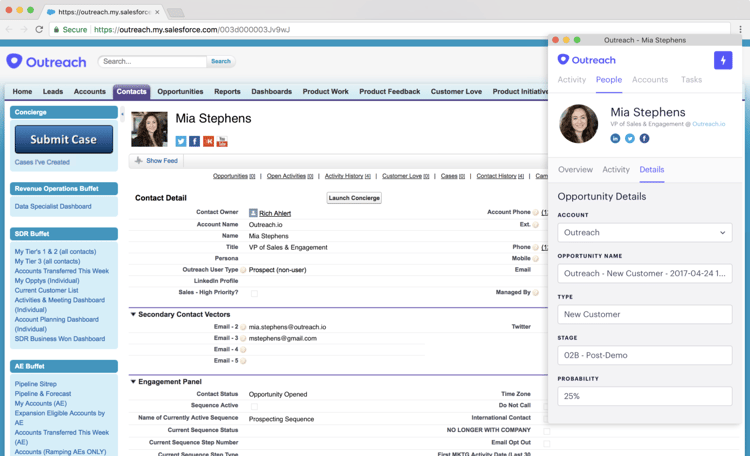Open the Customer Love tab
Screen dimensions: 750x456
click(456, 91)
